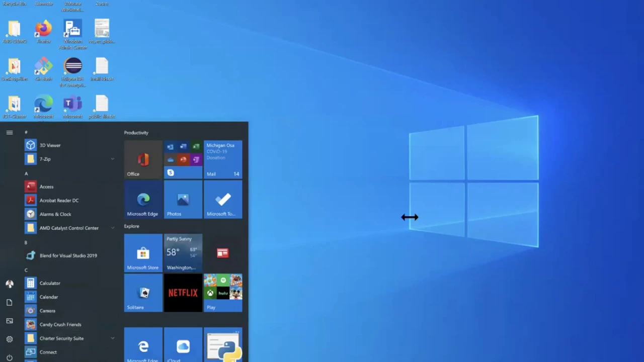Launch Microsoft Teams desktop icon
This screenshot has height=362, width=644.
click(x=73, y=107)
